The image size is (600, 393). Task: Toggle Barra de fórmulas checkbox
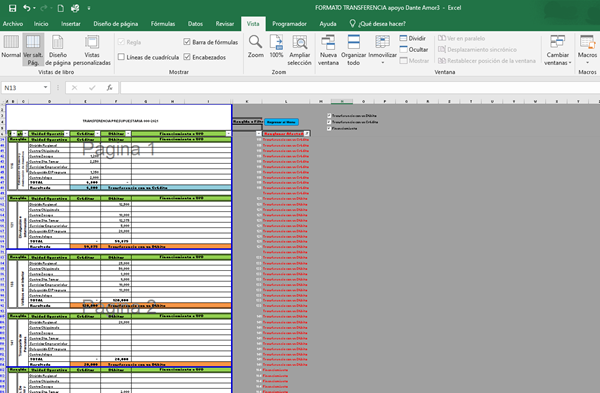pyautogui.click(x=187, y=42)
